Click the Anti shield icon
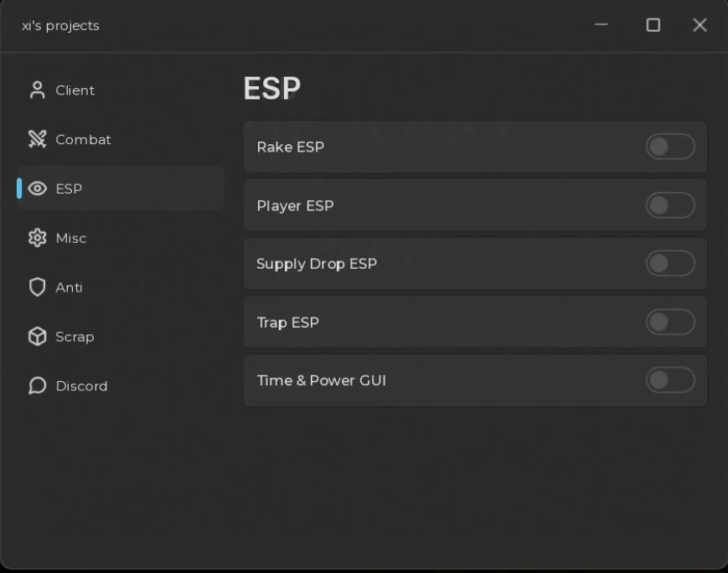 [37, 287]
